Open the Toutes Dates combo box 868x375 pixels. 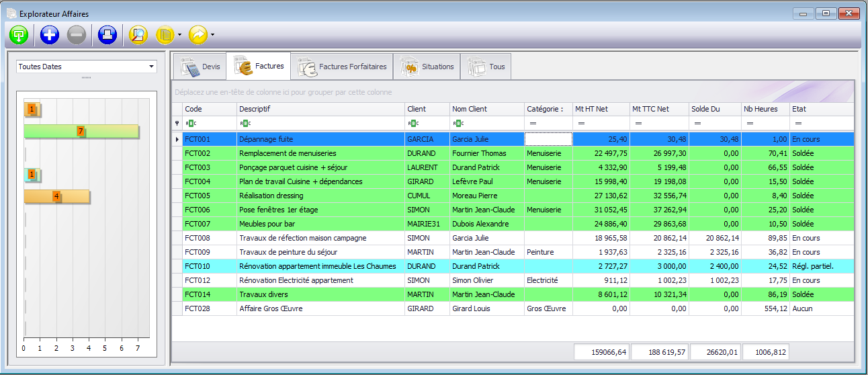pos(87,67)
